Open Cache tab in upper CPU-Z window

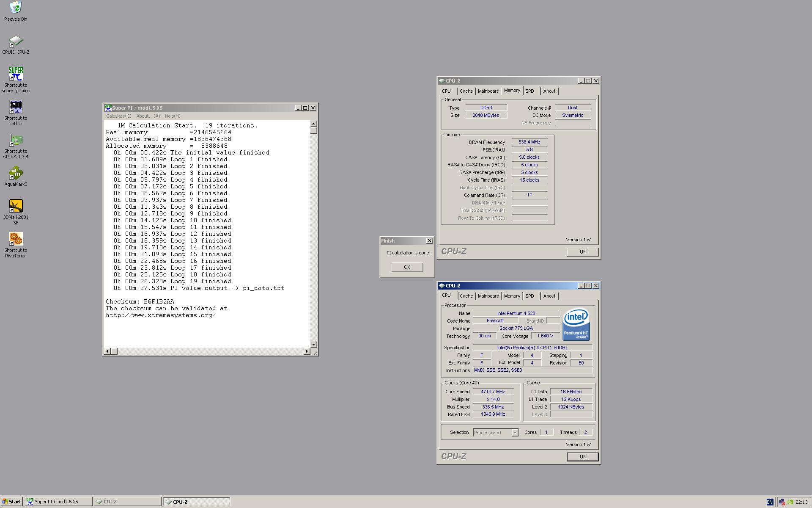(x=466, y=91)
